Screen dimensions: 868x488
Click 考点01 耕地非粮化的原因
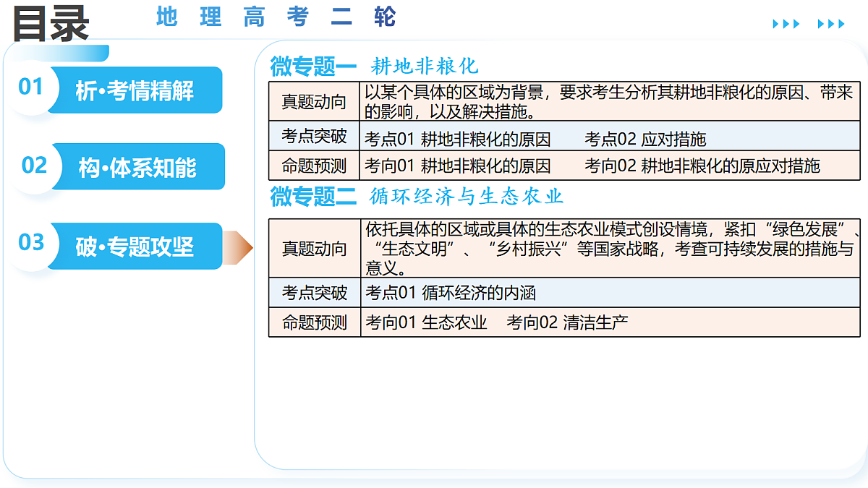click(458, 139)
